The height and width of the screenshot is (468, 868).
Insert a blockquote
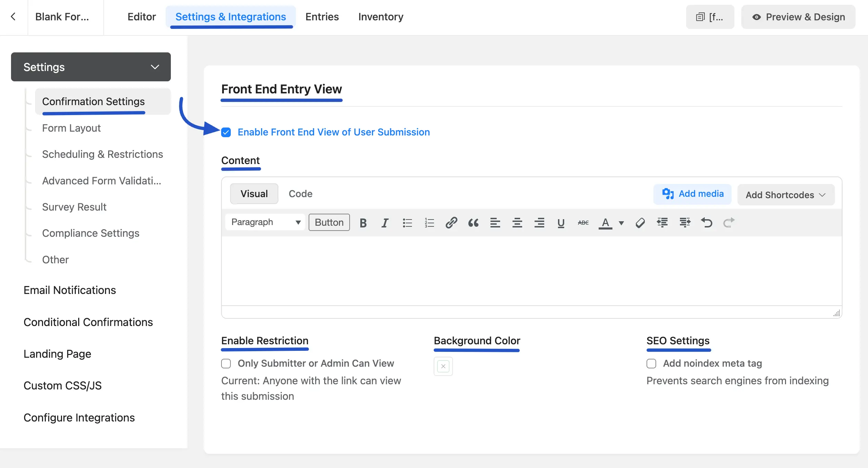click(x=473, y=223)
